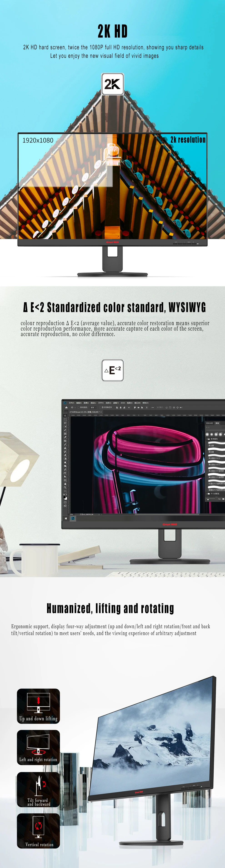
Task: Select the 271G4PQG.psd document tab
Action: tap(85, 412)
